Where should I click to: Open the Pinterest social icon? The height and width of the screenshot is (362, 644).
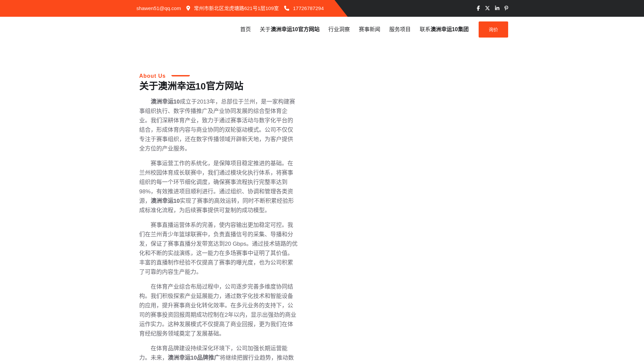(x=506, y=8)
